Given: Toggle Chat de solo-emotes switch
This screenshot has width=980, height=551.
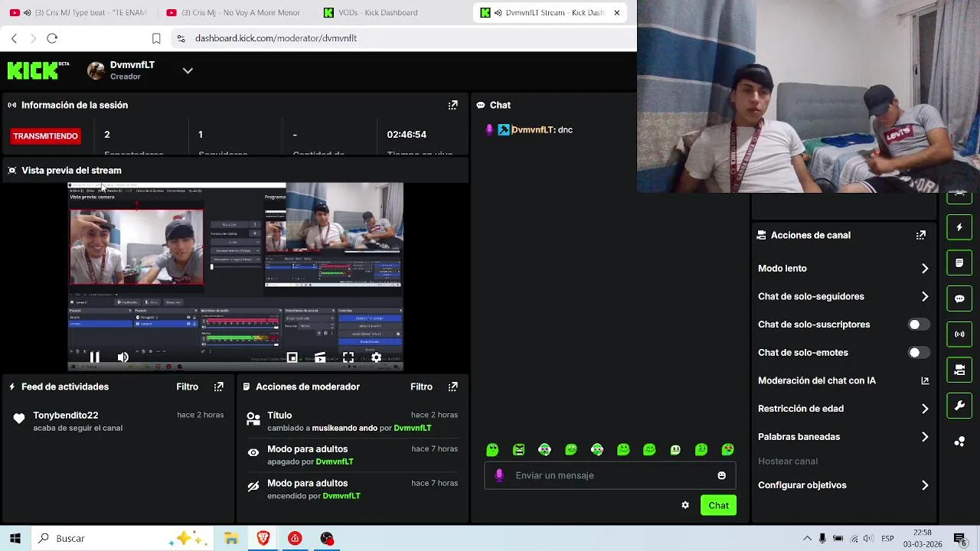Looking at the screenshot, I should click(x=919, y=353).
